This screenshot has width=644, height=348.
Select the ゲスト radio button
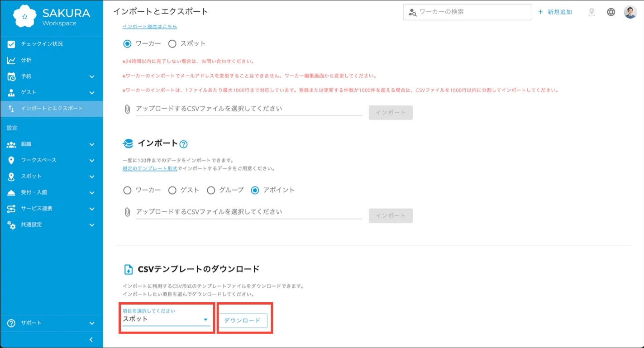(172, 191)
